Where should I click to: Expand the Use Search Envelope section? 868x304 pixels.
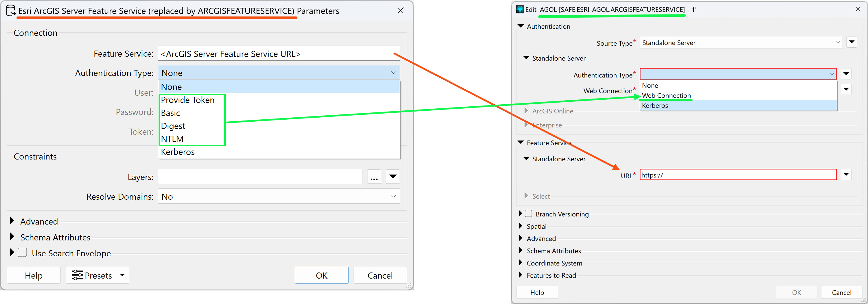[12, 253]
